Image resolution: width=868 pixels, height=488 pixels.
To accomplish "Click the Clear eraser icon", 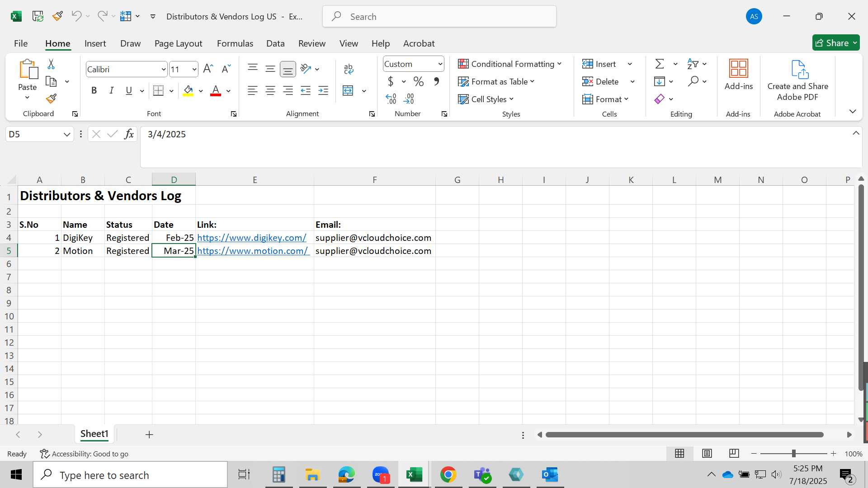I will click(x=660, y=99).
